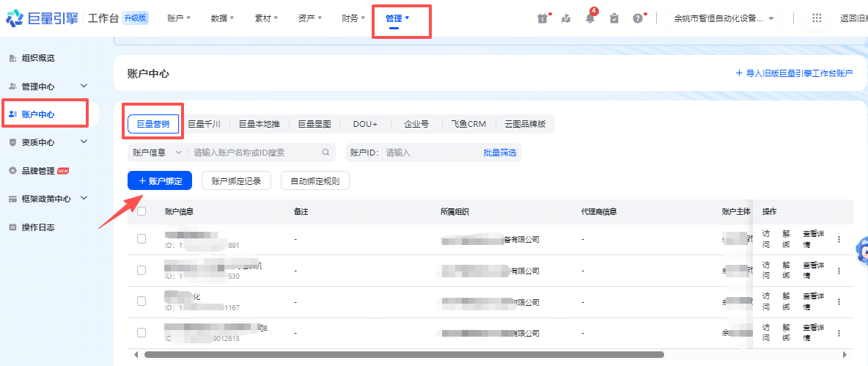Open the 财务 top menu
The width and height of the screenshot is (868, 366).
point(353,18)
